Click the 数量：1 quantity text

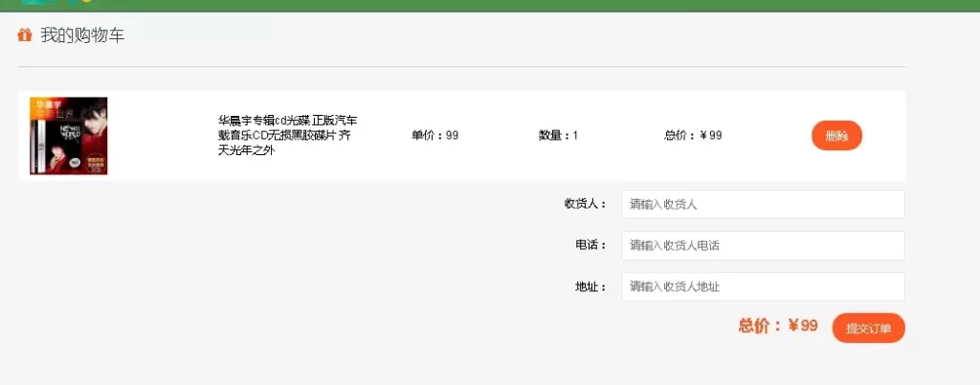(x=558, y=135)
